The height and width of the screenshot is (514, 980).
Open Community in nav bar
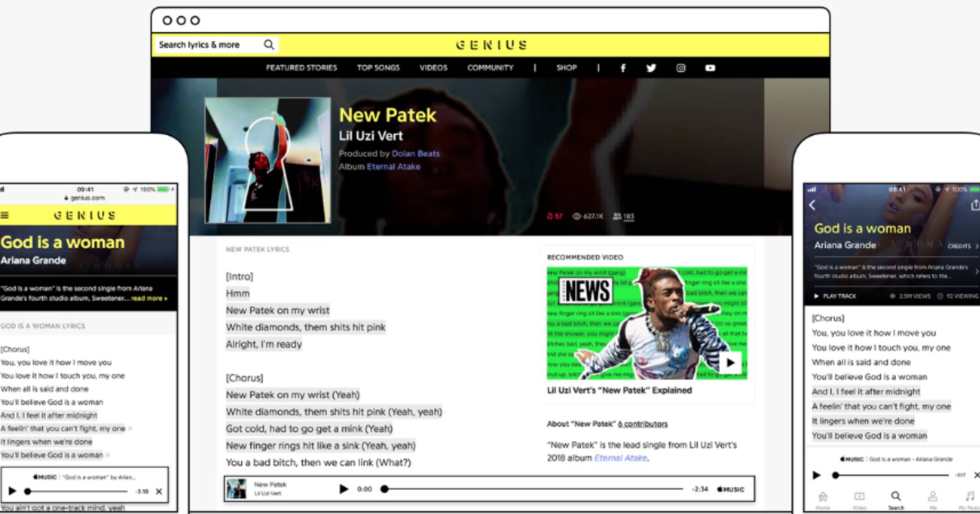coord(491,68)
